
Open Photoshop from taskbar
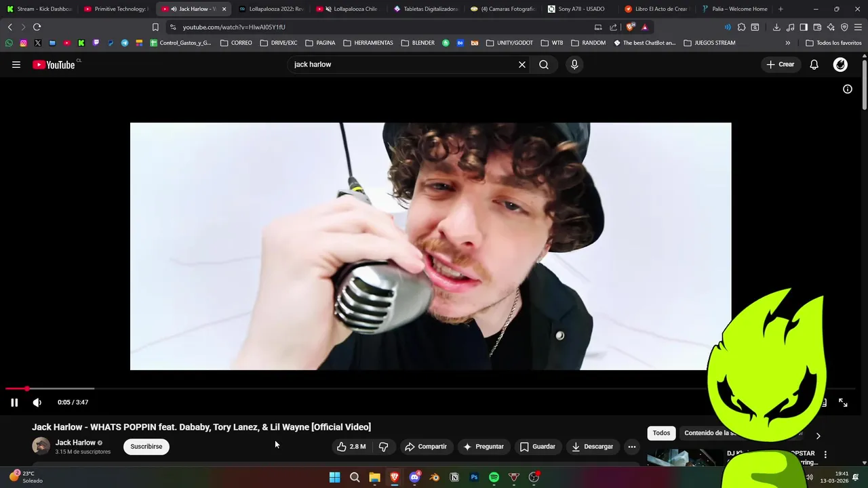coord(474,477)
